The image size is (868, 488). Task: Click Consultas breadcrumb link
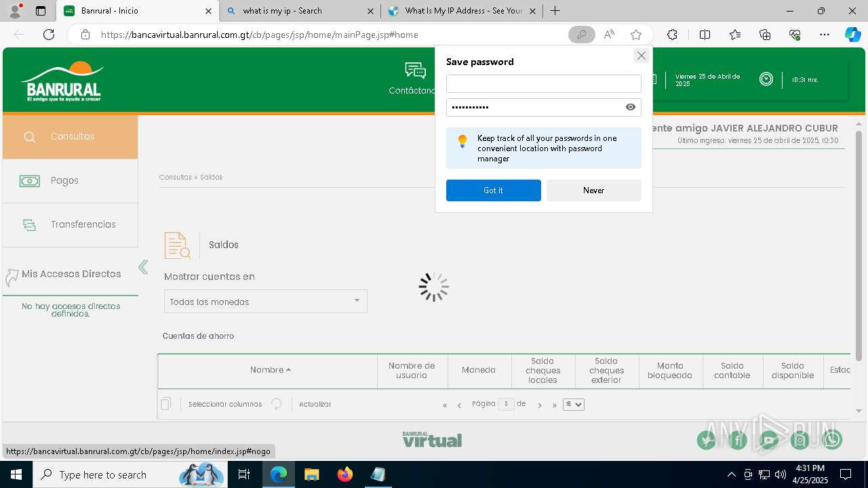click(176, 178)
